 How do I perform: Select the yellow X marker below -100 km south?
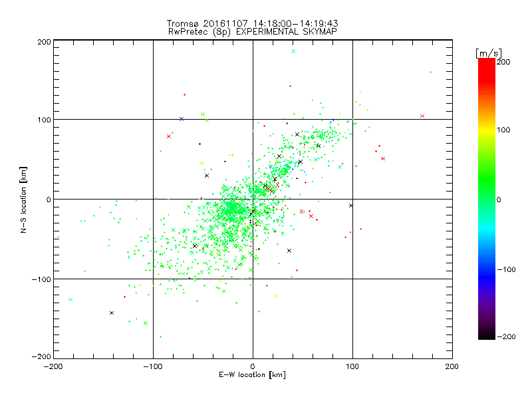(x=276, y=296)
